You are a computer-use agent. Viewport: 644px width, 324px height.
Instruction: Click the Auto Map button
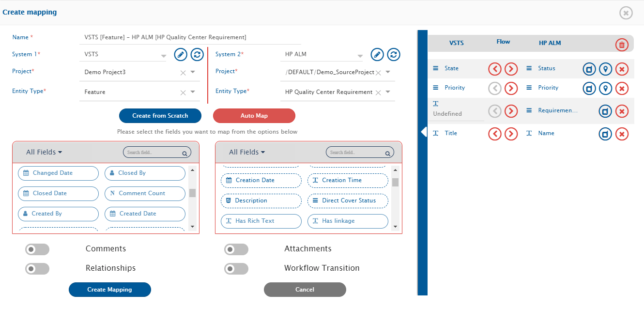[x=254, y=116]
